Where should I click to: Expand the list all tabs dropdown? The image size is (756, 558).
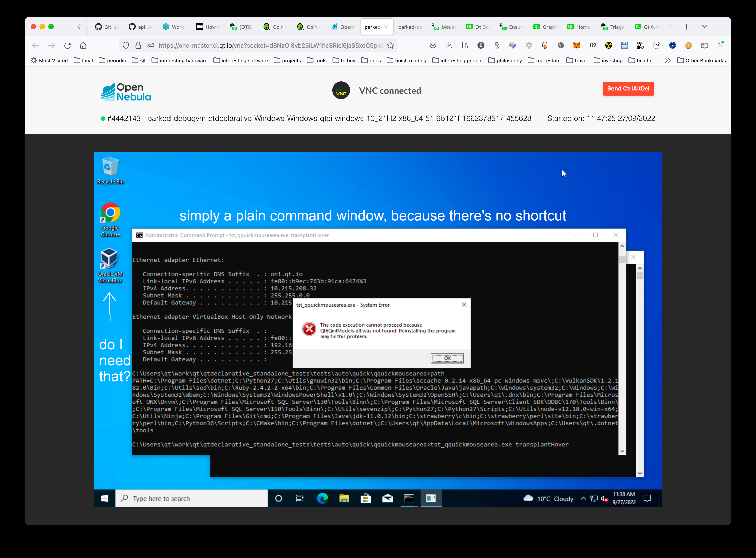pos(704,27)
